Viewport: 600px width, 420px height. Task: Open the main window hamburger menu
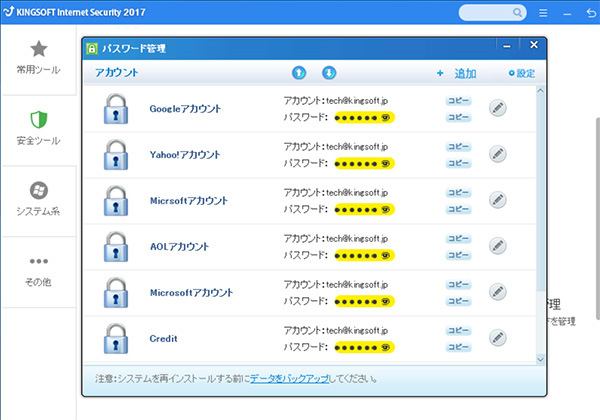543,13
